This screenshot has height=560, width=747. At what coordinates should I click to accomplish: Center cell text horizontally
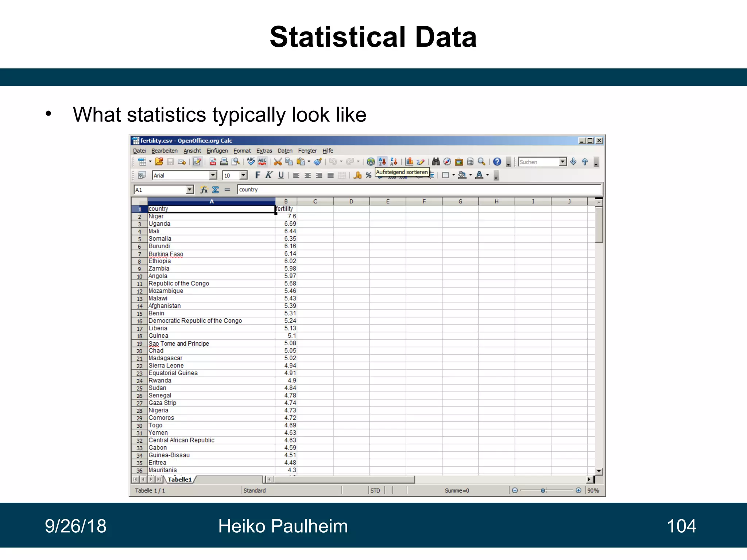[307, 175]
